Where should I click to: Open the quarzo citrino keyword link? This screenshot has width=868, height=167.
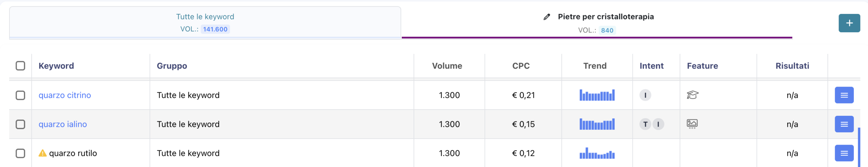pyautogui.click(x=65, y=95)
